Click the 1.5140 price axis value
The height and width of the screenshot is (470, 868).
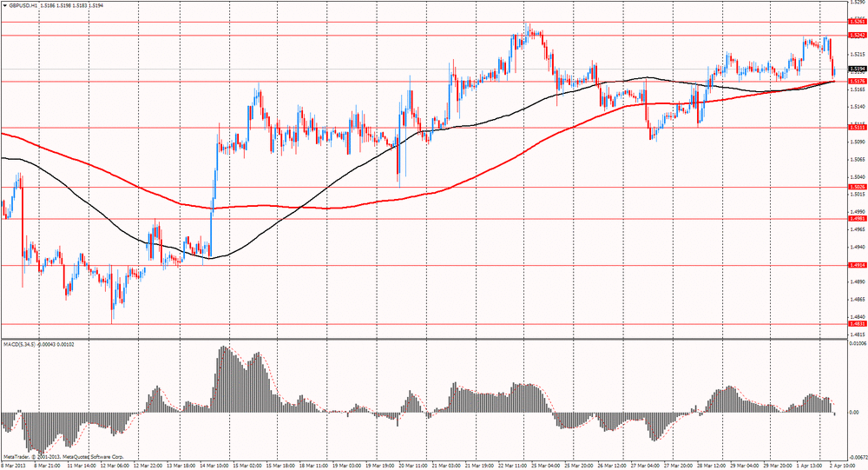tap(858, 106)
